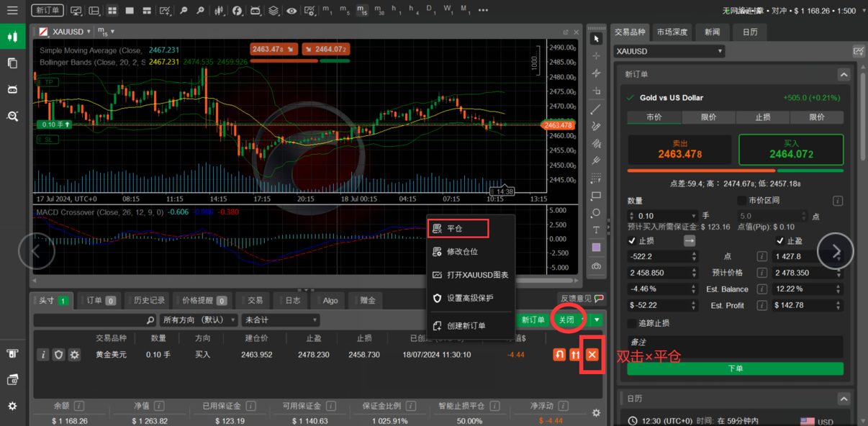Switch to the 市场深度 tab

click(672, 32)
